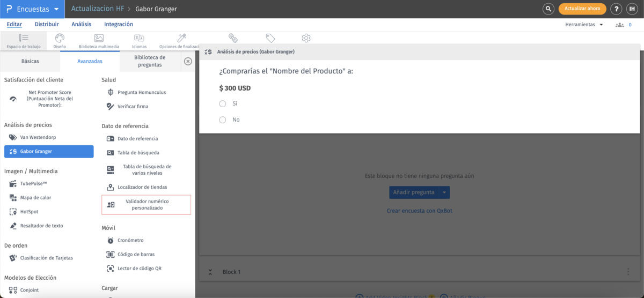This screenshot has height=298, width=644.
Task: Click the Block 1 title
Action: 231,272
